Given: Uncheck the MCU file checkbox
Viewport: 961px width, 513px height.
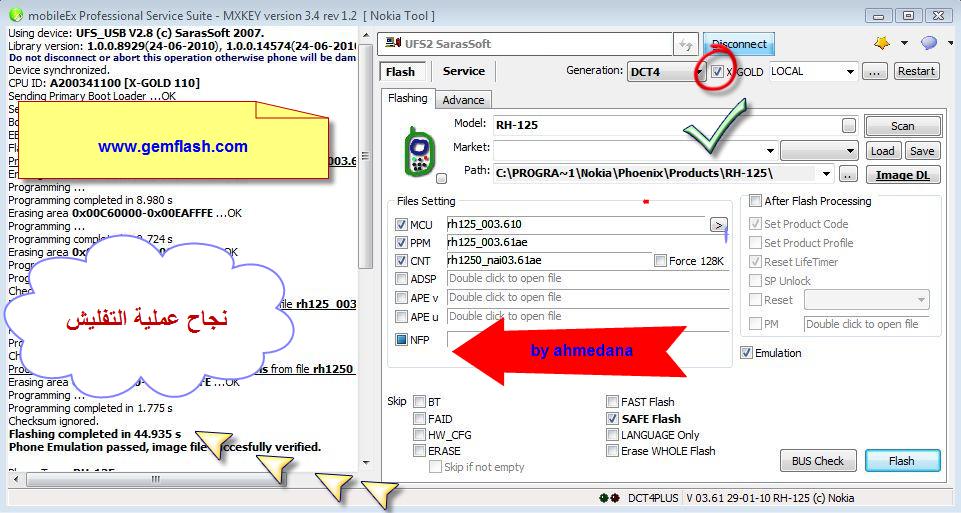Looking at the screenshot, I should (x=401, y=224).
